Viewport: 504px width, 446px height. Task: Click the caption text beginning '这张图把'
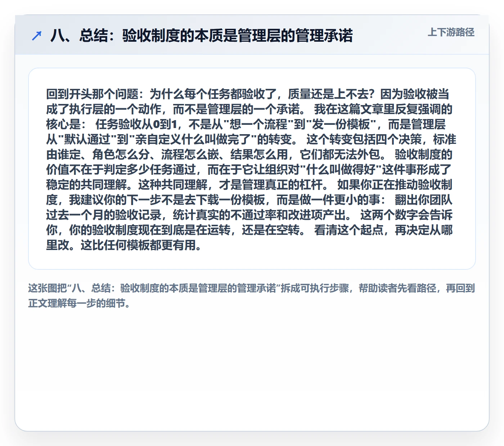click(x=251, y=296)
